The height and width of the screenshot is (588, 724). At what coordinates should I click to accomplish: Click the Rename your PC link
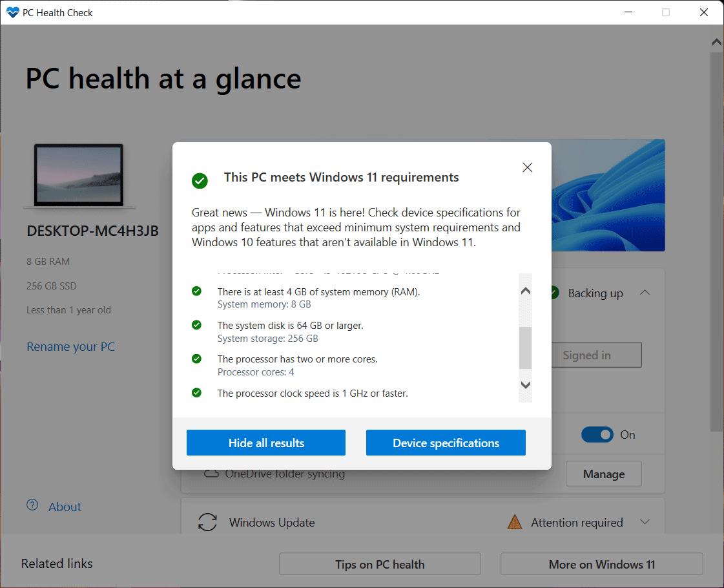(70, 347)
